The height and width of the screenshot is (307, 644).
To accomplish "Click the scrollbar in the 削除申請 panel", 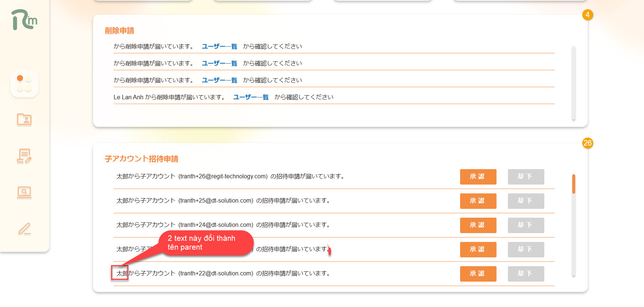I will point(573,83).
